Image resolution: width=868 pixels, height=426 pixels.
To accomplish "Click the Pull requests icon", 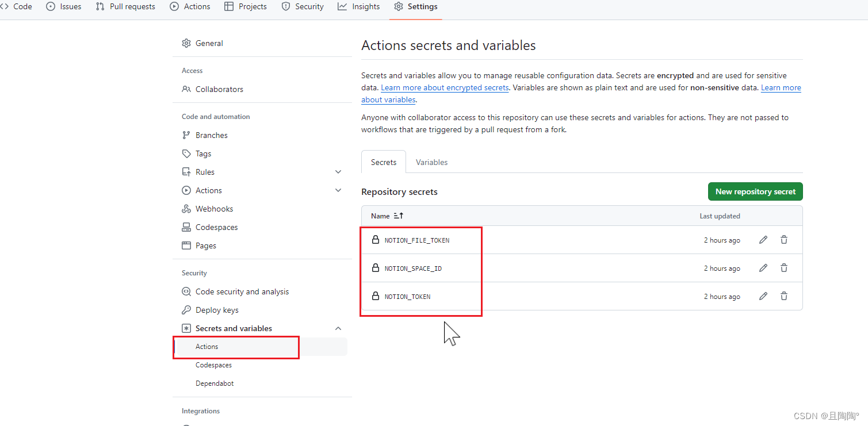I will [x=100, y=6].
